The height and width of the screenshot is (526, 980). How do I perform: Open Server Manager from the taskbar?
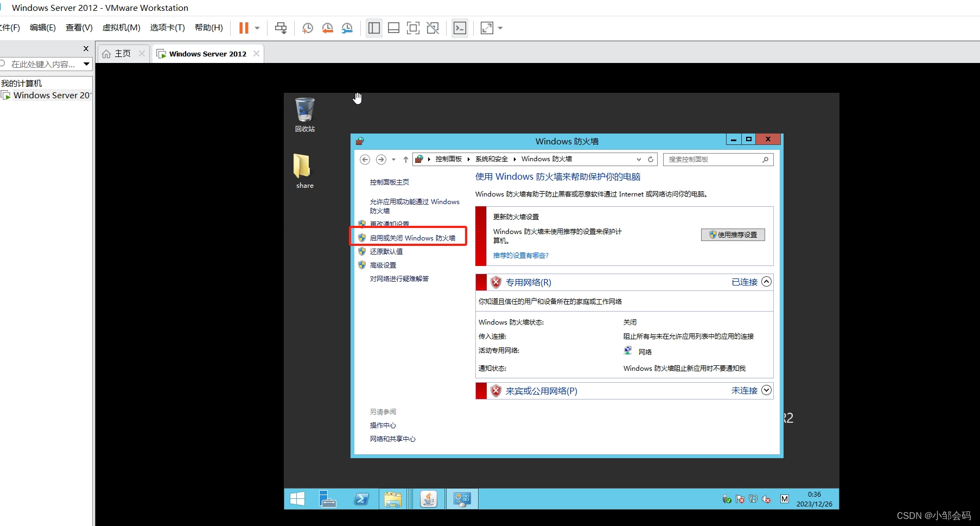click(327, 499)
